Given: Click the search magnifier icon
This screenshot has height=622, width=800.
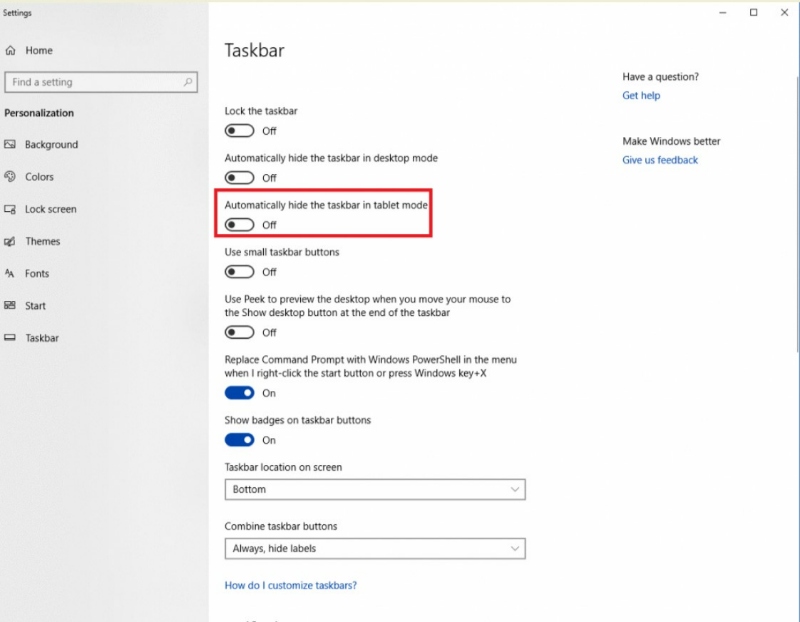Looking at the screenshot, I should click(188, 82).
